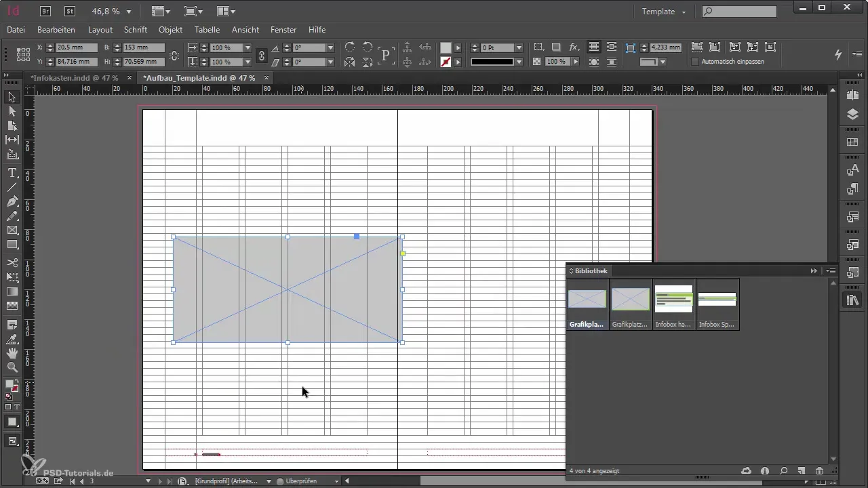Select the Note tool
Image resolution: width=868 pixels, height=488 pixels.
[12, 325]
